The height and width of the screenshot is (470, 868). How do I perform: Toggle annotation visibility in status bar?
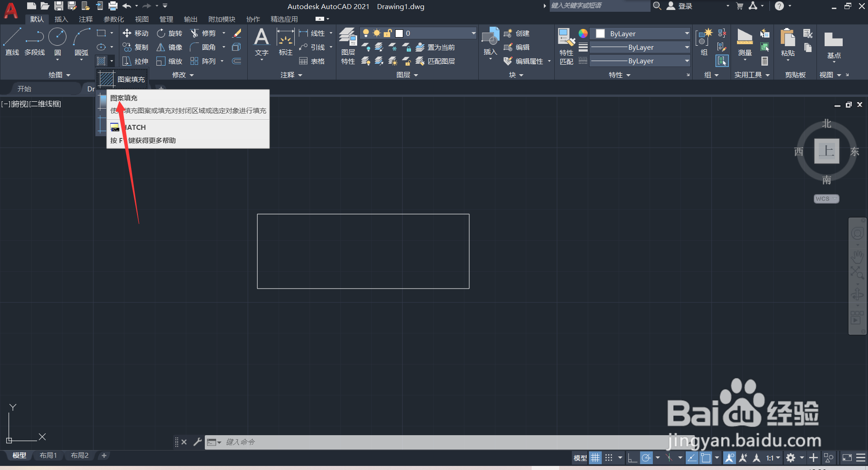(x=729, y=458)
